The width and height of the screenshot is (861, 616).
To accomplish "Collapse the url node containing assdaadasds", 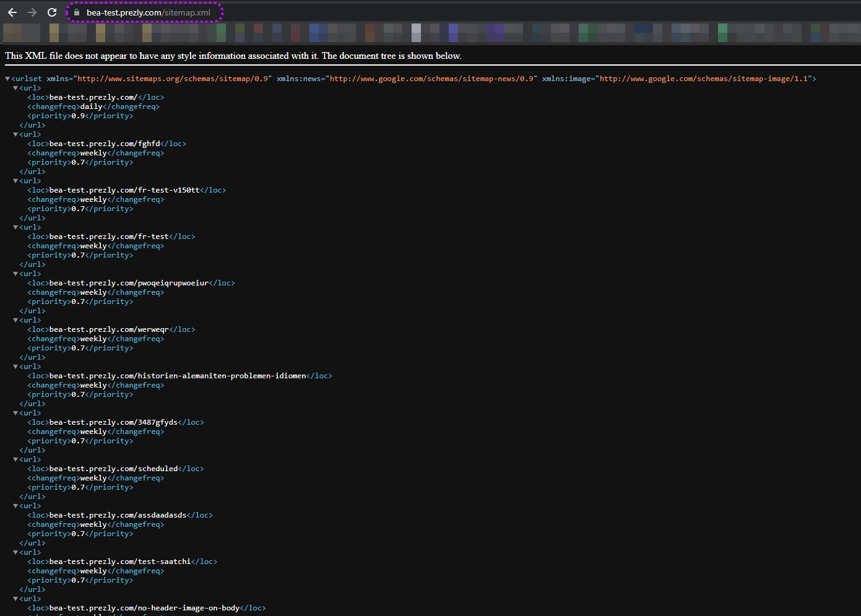I will pyautogui.click(x=15, y=506).
